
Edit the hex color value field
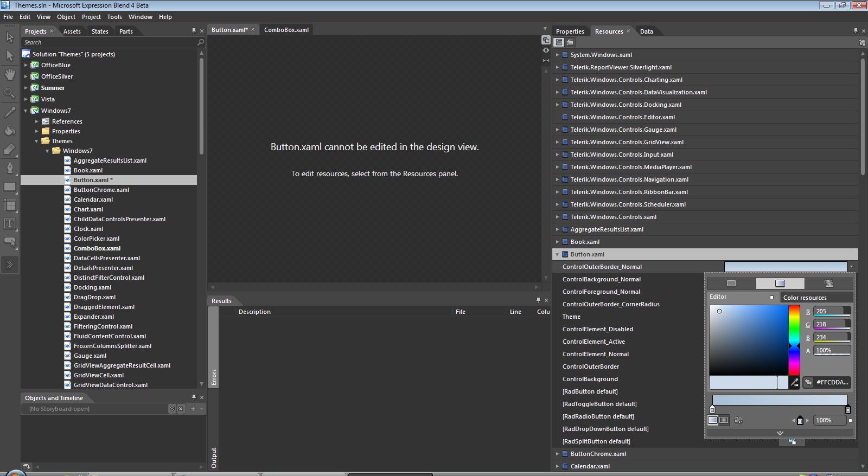pos(832,382)
